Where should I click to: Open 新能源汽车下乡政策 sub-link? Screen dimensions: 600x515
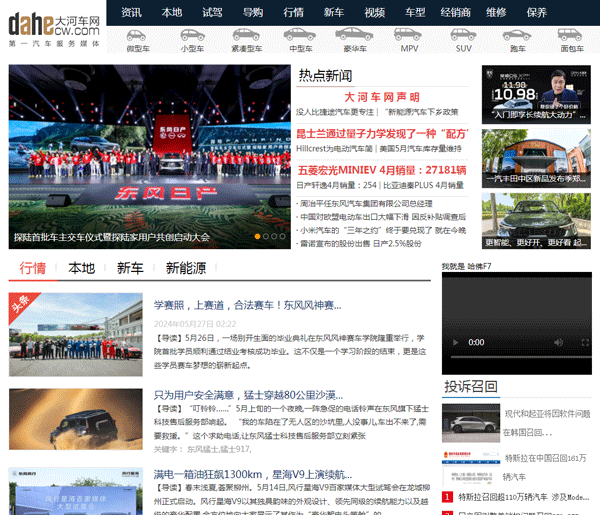pyautogui.click(x=421, y=112)
